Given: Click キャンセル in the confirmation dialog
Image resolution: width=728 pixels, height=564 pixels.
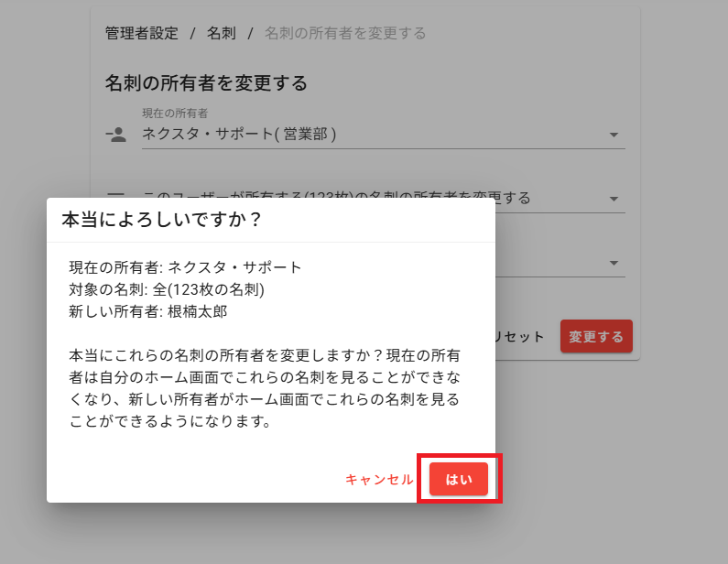Looking at the screenshot, I should point(379,479).
